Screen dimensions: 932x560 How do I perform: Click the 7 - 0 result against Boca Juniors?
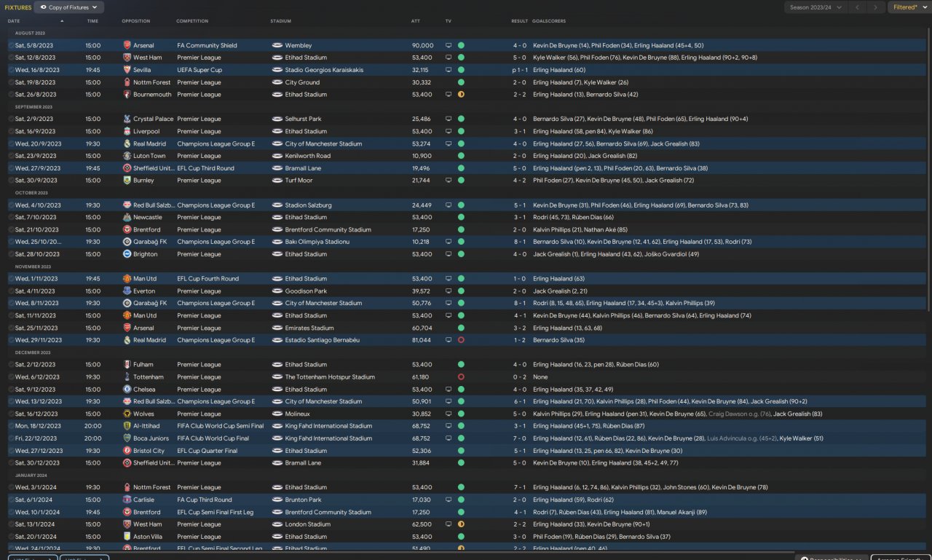519,438
